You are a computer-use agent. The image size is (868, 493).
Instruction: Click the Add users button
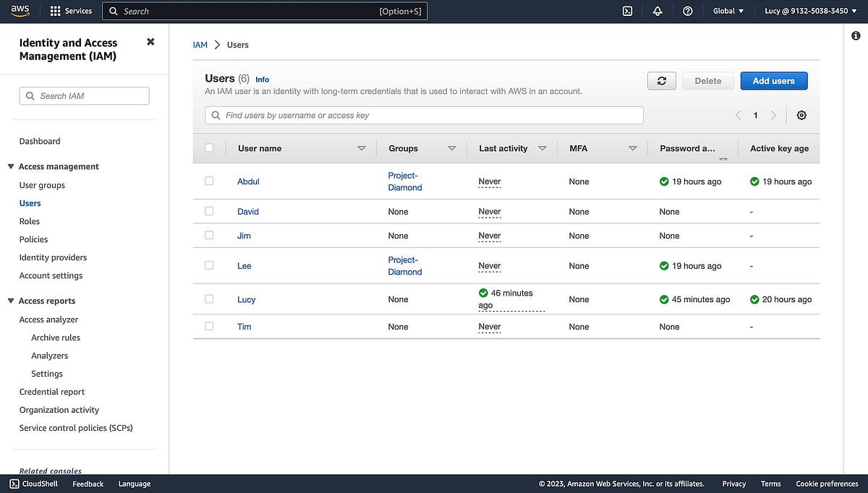[773, 81]
